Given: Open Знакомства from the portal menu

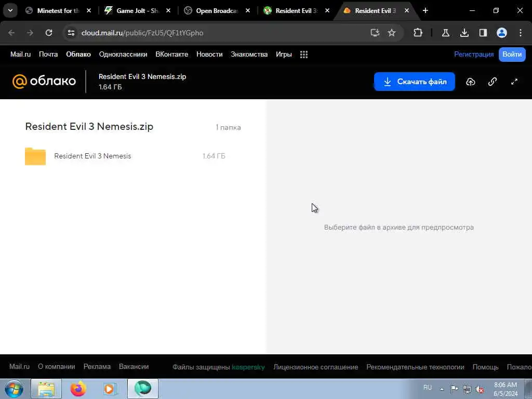Looking at the screenshot, I should coord(249,54).
